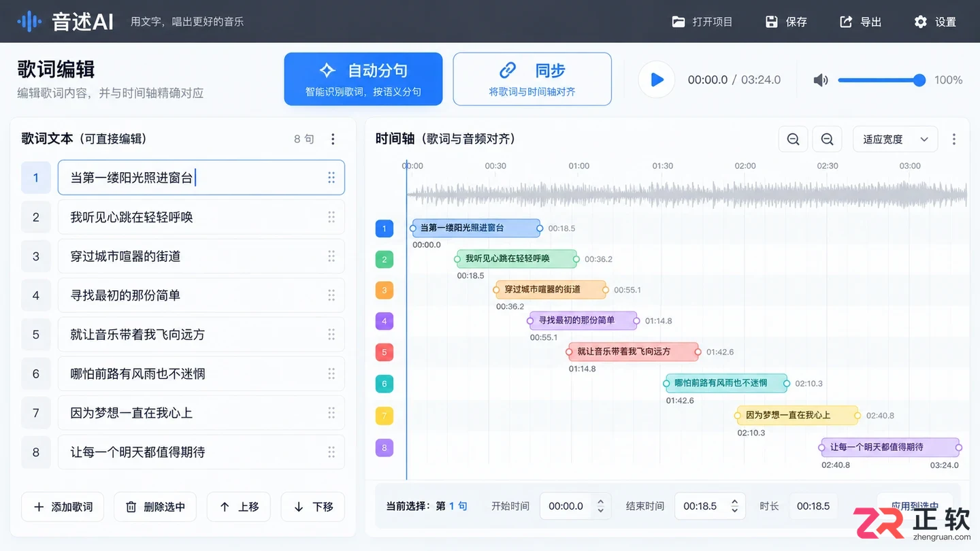
Task: Click the 时长 value 00:18.5
Action: 813,506
